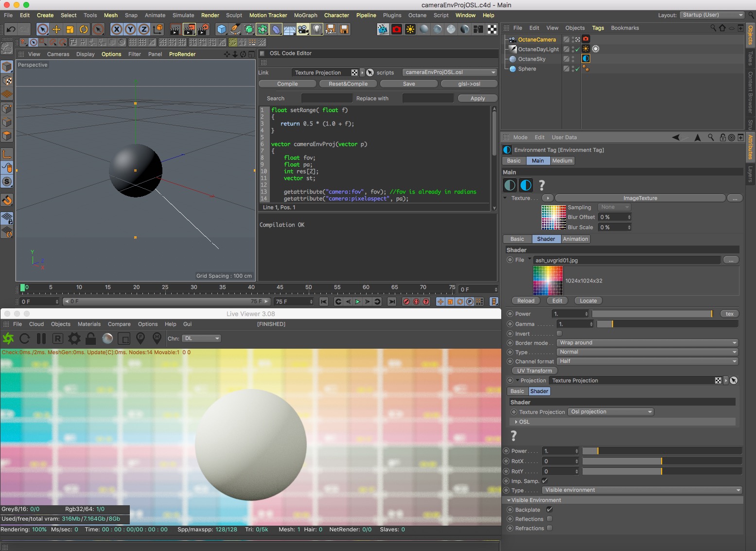This screenshot has height=551, width=756.
Task: Switch to the Medium tab
Action: (562, 161)
